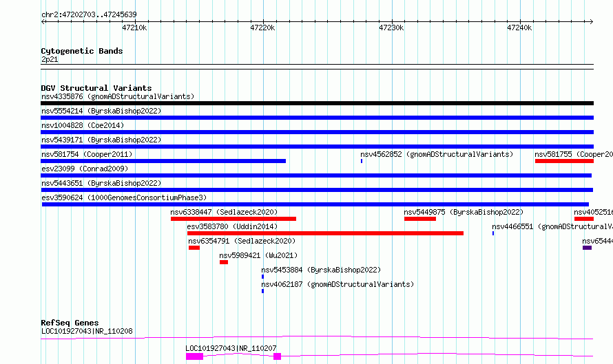The height and width of the screenshot is (364, 613).
Task: Select the blue bar under nsv5554214
Action: (317, 118)
